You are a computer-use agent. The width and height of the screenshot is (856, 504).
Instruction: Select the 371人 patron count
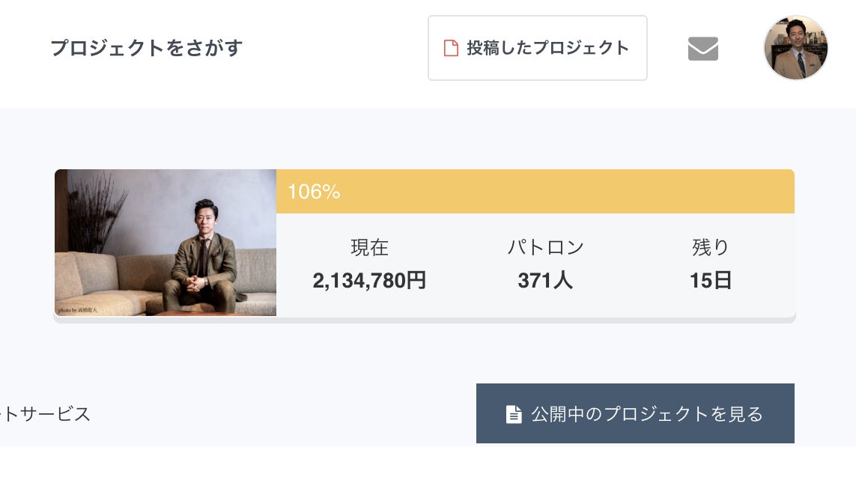(x=545, y=281)
